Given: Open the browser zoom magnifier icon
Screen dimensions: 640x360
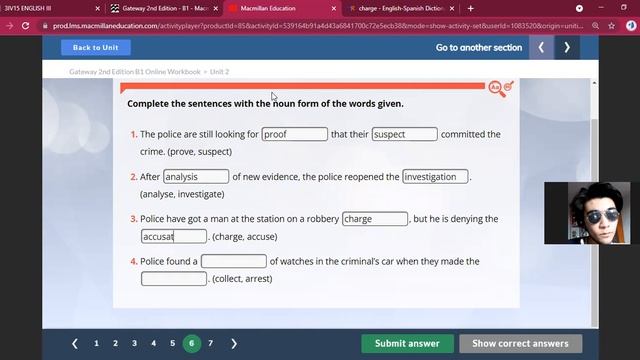Looking at the screenshot, I should click(x=596, y=26).
